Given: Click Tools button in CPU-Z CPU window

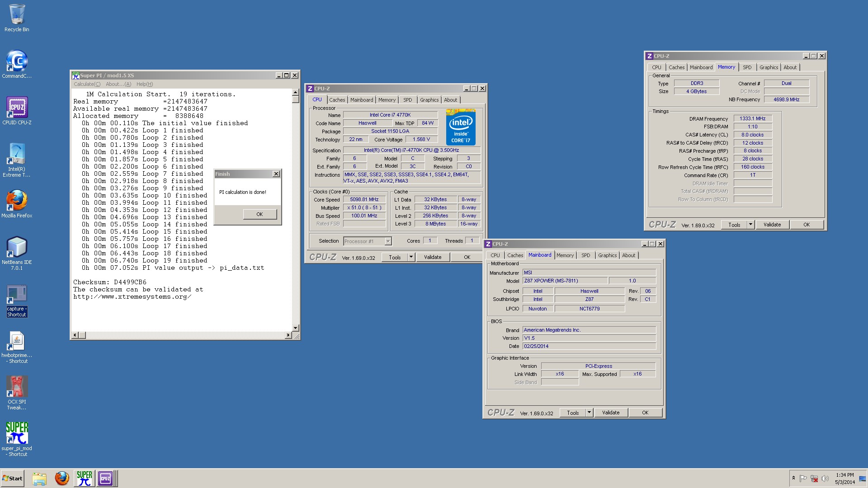Looking at the screenshot, I should click(395, 257).
